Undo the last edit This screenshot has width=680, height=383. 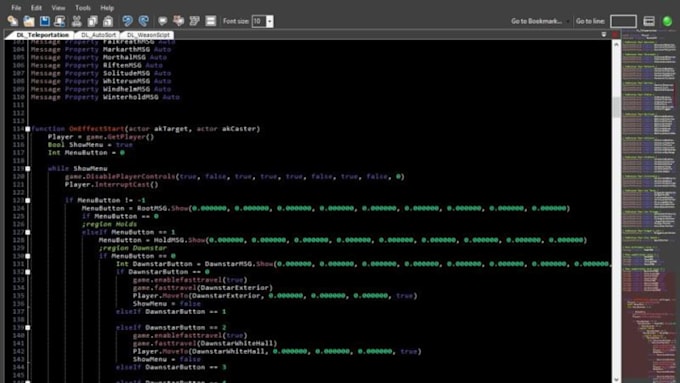[x=127, y=21]
